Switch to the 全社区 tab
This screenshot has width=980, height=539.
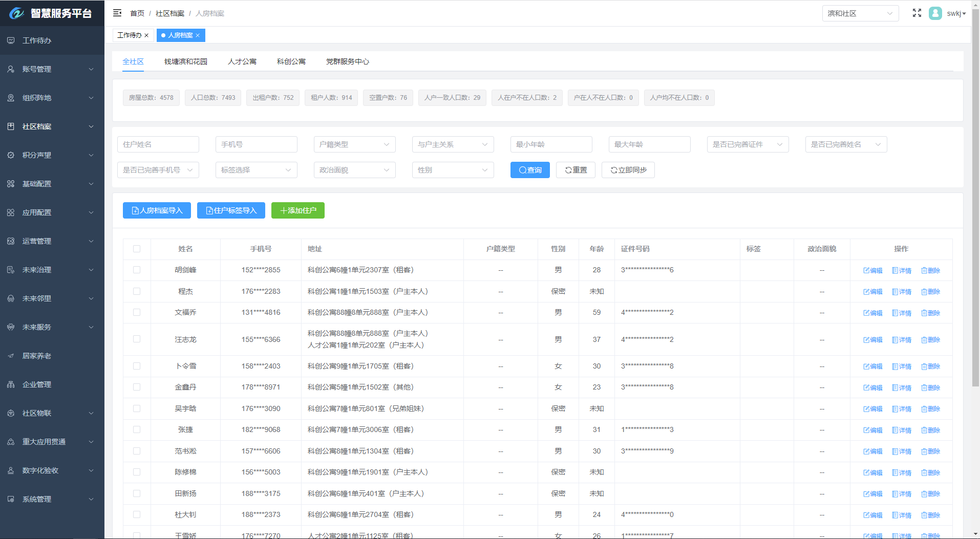click(x=133, y=61)
